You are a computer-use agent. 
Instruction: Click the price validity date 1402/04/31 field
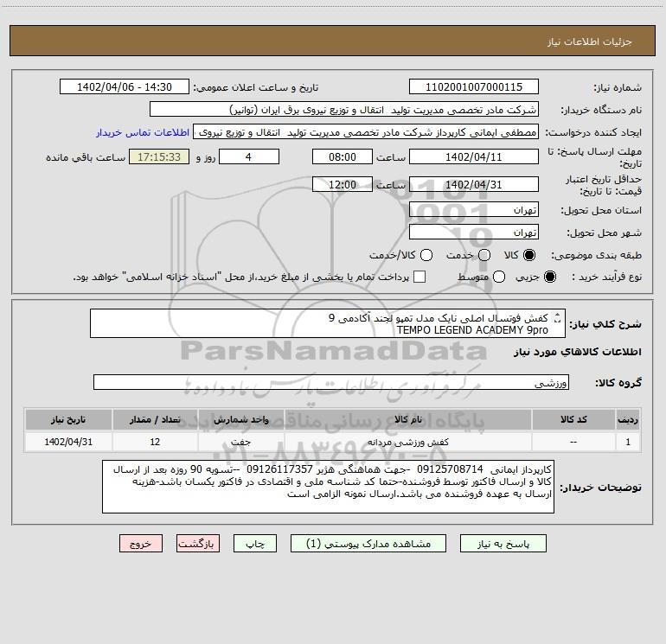click(x=474, y=184)
